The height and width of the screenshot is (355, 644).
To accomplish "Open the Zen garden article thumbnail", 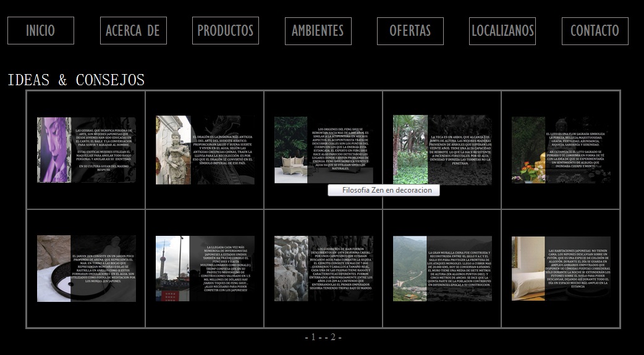I will coord(86,269).
